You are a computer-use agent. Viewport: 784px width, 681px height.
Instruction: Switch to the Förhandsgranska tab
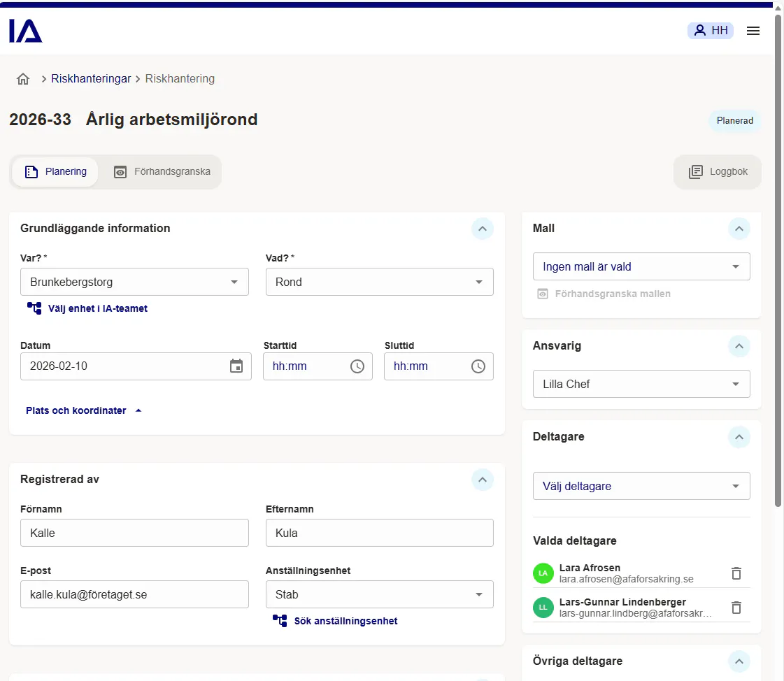tap(162, 171)
